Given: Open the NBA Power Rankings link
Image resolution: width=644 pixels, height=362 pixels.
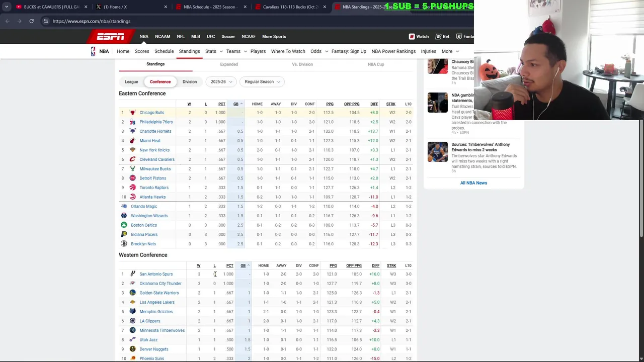Looking at the screenshot, I should [x=393, y=51].
